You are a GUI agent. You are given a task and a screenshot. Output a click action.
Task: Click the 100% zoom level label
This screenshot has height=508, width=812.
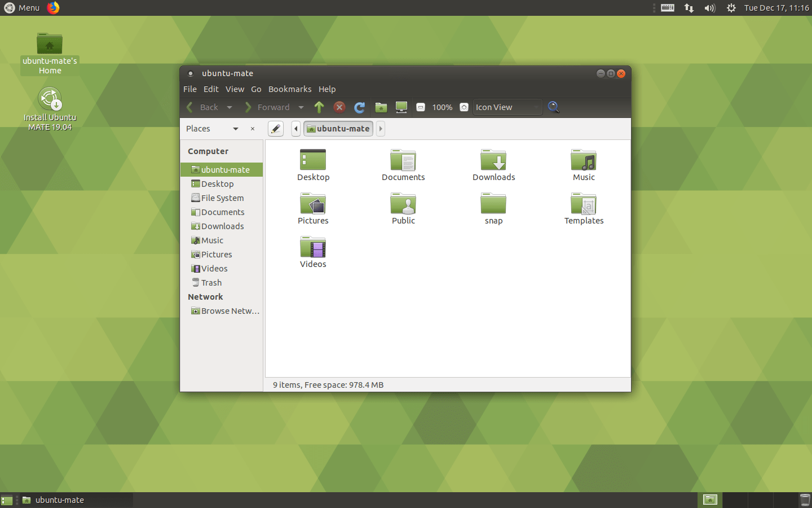[x=442, y=107]
